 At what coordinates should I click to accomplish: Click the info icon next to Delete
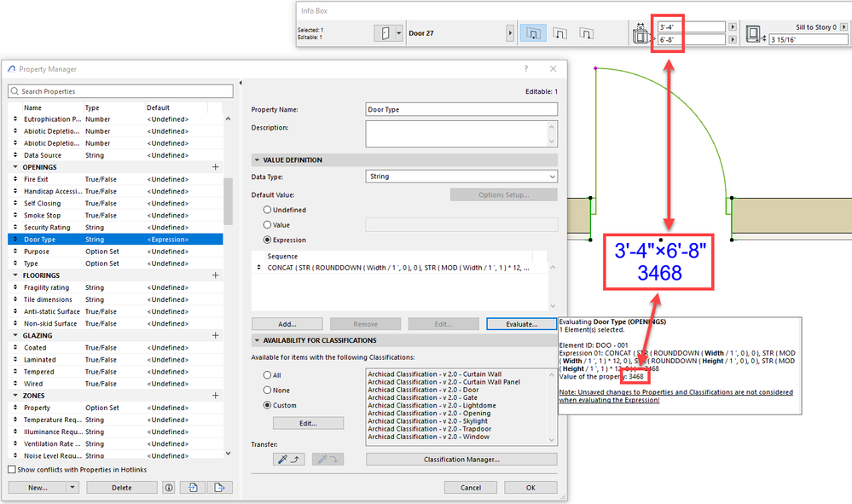tap(169, 488)
